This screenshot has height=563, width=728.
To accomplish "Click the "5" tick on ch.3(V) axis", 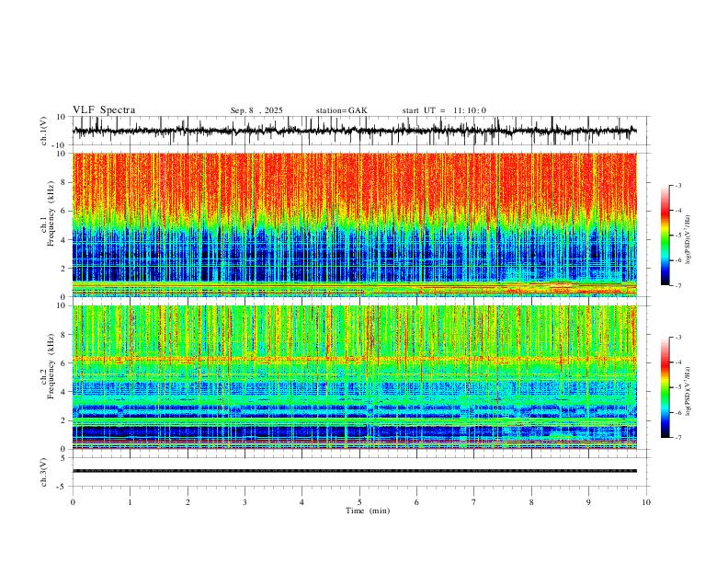I will click(64, 458).
